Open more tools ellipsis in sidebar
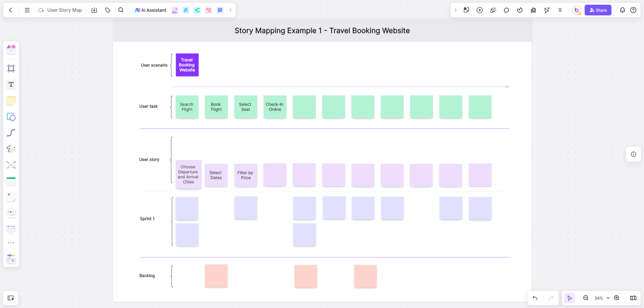 tap(11, 243)
